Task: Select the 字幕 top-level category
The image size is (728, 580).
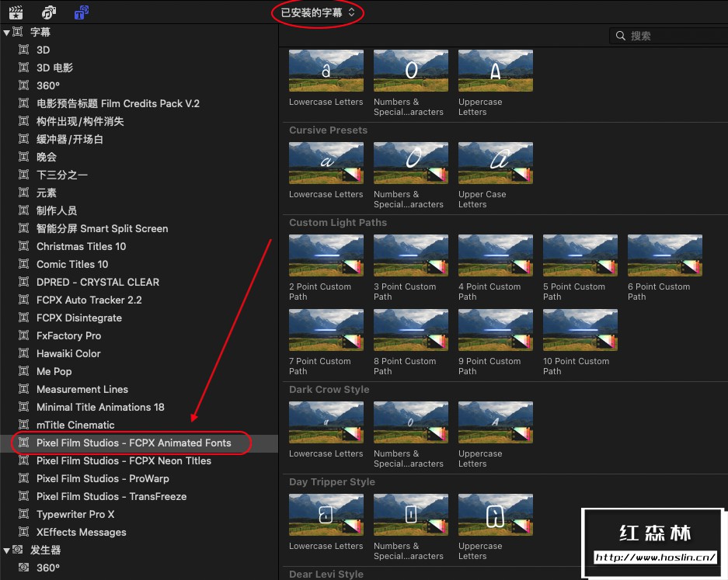Action: pyautogui.click(x=40, y=32)
